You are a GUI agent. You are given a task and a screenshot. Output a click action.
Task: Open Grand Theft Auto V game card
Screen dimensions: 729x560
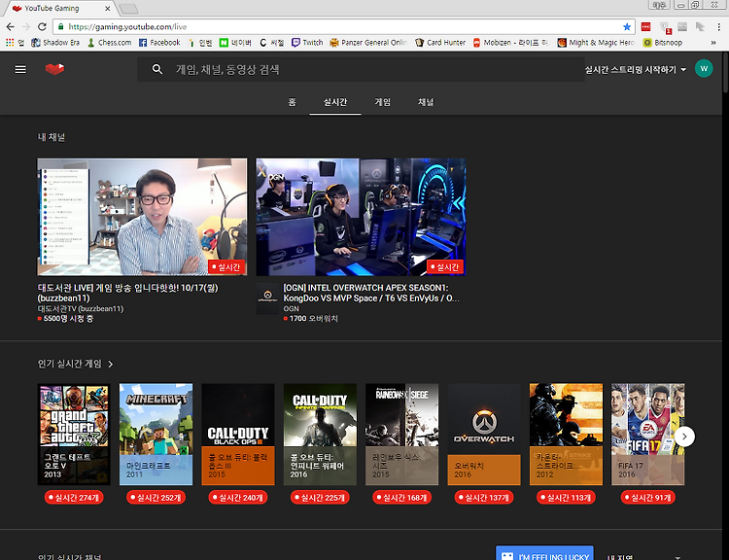(74, 434)
